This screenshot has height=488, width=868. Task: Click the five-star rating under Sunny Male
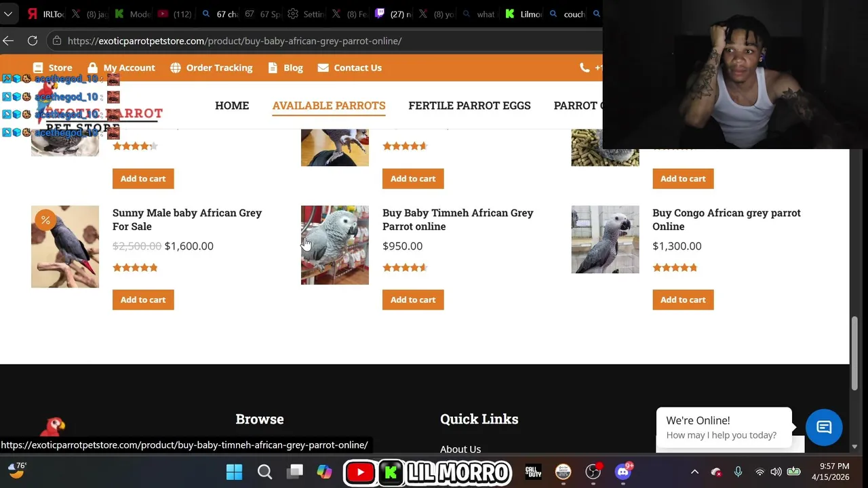[135, 268]
